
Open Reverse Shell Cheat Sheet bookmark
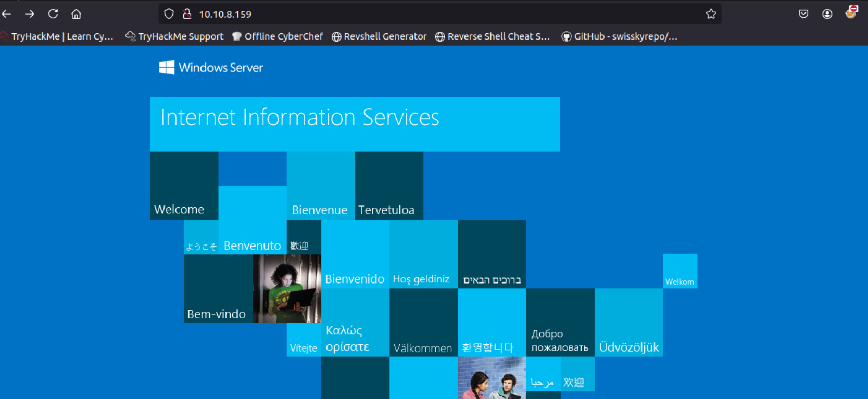(493, 36)
